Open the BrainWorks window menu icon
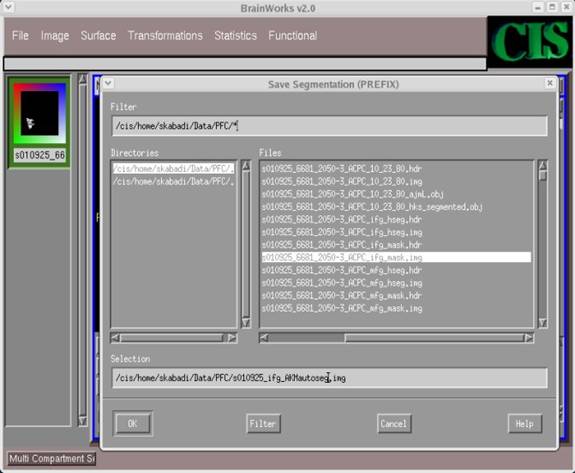 tap(8, 7)
